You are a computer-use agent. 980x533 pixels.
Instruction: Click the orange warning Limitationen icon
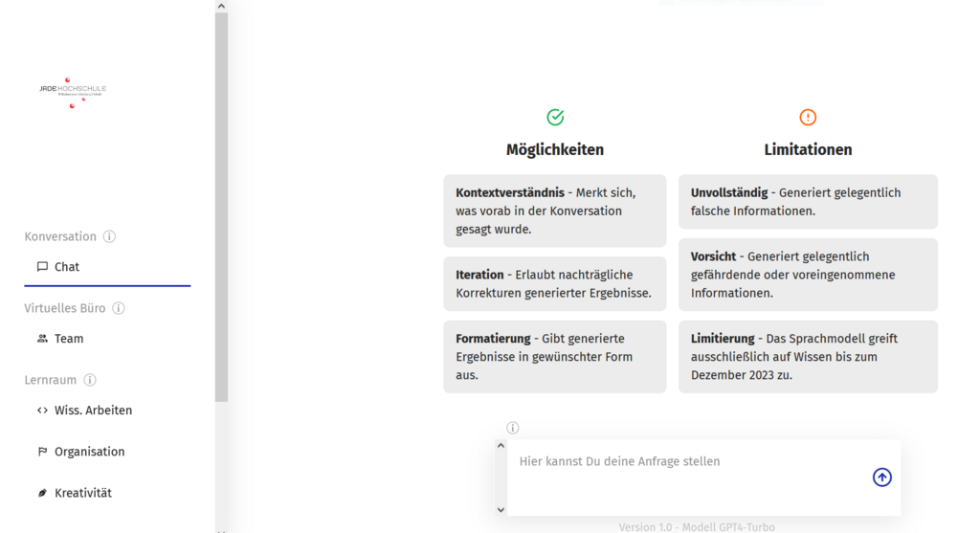coord(808,117)
